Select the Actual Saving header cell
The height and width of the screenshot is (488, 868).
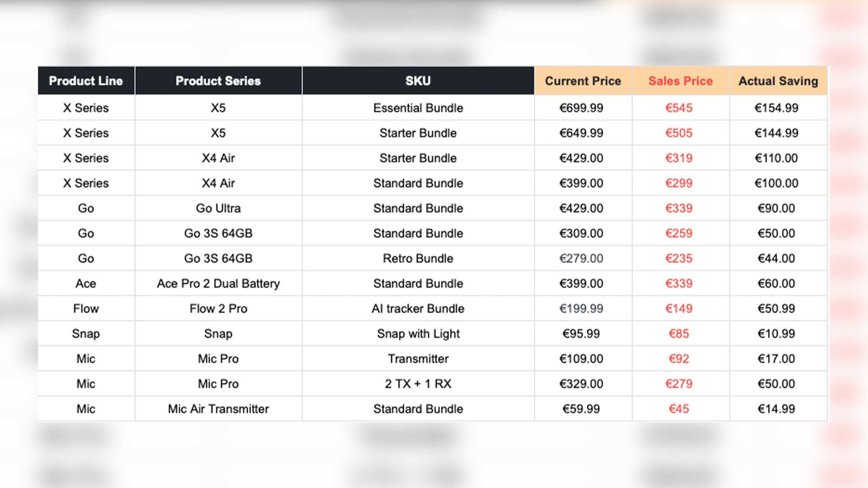coord(778,81)
